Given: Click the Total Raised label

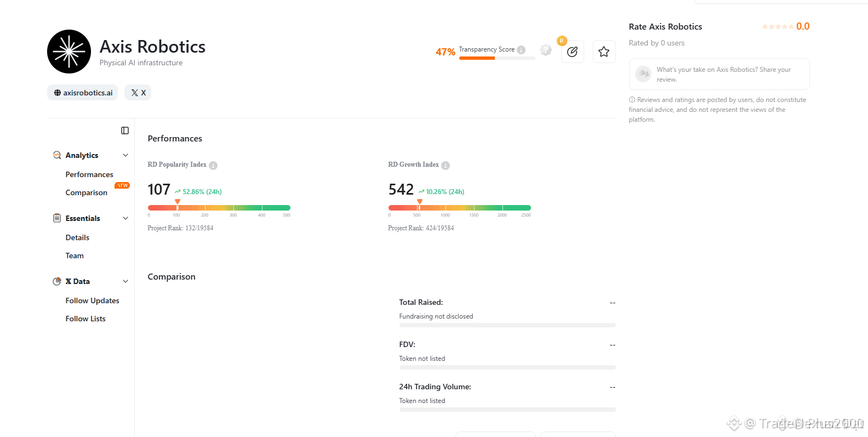Looking at the screenshot, I should pyautogui.click(x=421, y=302).
